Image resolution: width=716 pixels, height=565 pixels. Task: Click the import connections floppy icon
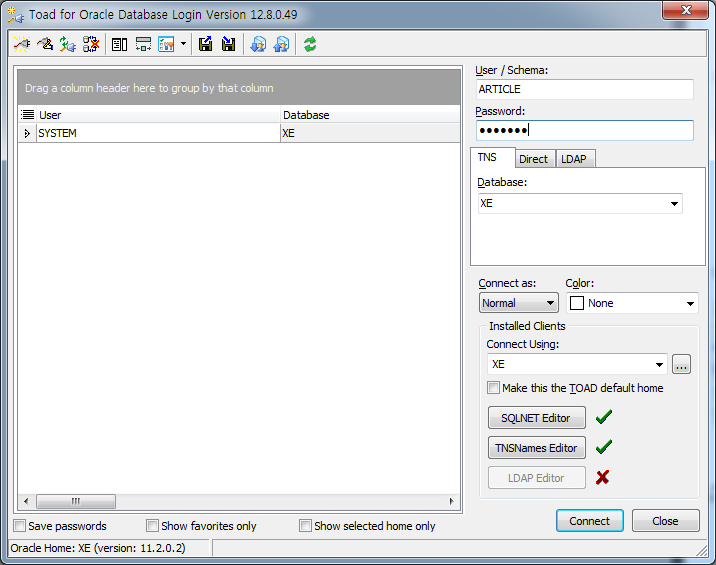tap(228, 44)
